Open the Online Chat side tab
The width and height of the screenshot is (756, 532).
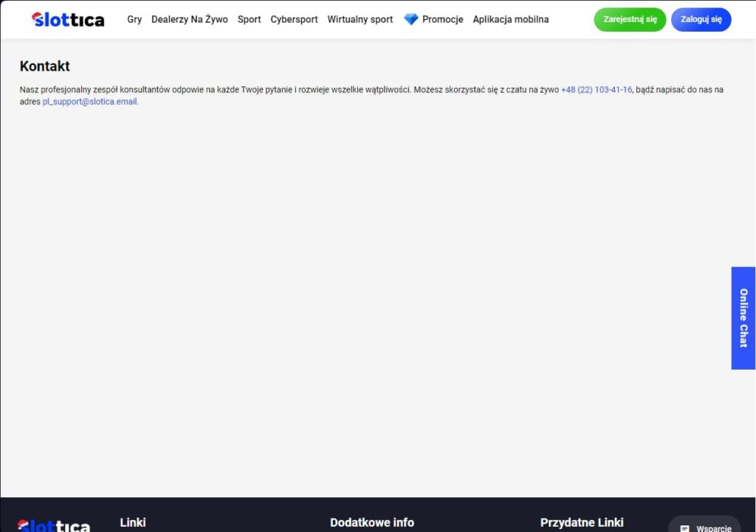coord(743,318)
